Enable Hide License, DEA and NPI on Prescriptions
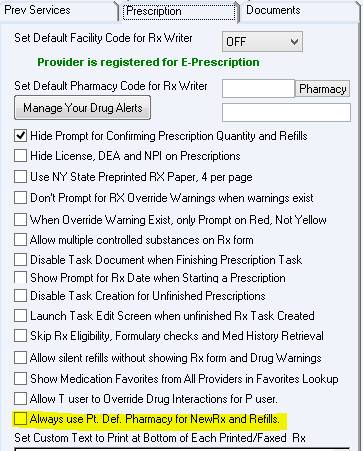The width and height of the screenshot is (363, 451). click(x=20, y=156)
